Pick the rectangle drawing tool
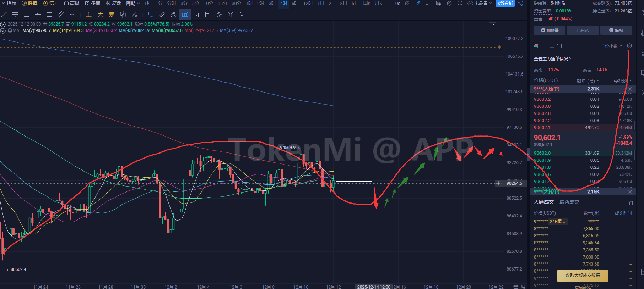 pos(49,15)
